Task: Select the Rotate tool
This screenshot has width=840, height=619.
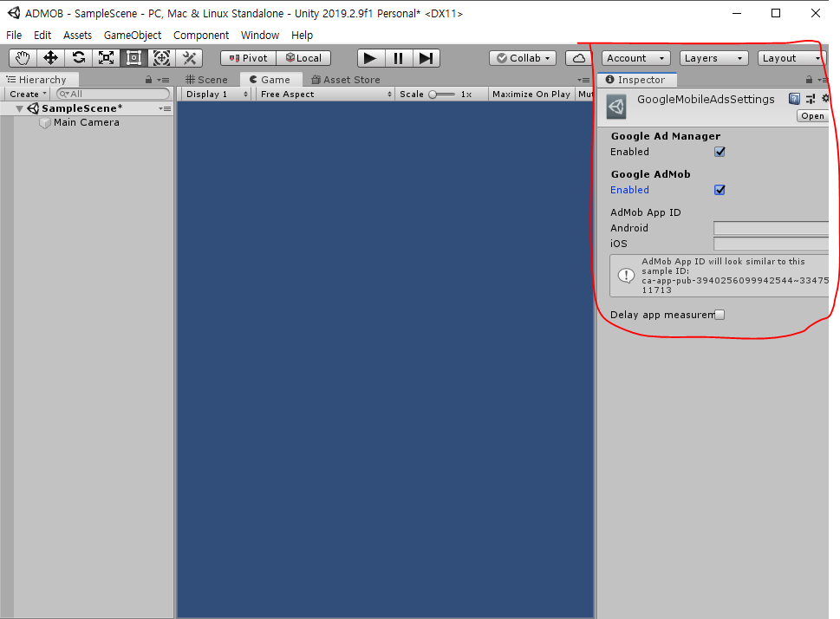Action: pos(79,58)
